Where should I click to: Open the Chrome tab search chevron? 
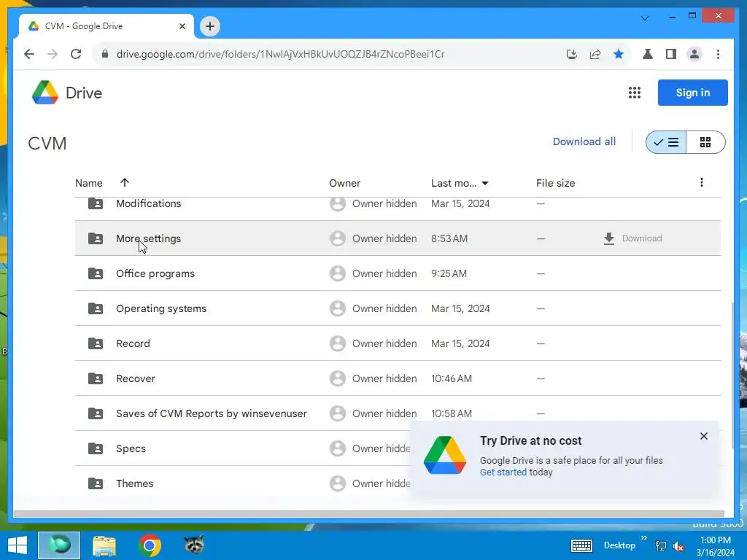click(x=645, y=18)
